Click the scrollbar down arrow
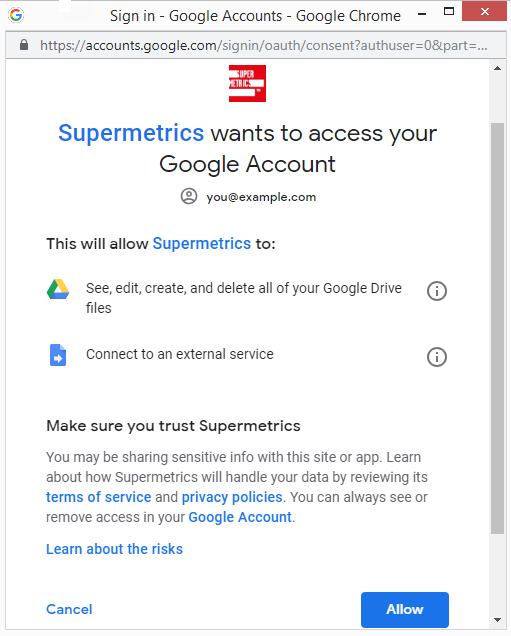This screenshot has height=636, width=511. tap(498, 620)
